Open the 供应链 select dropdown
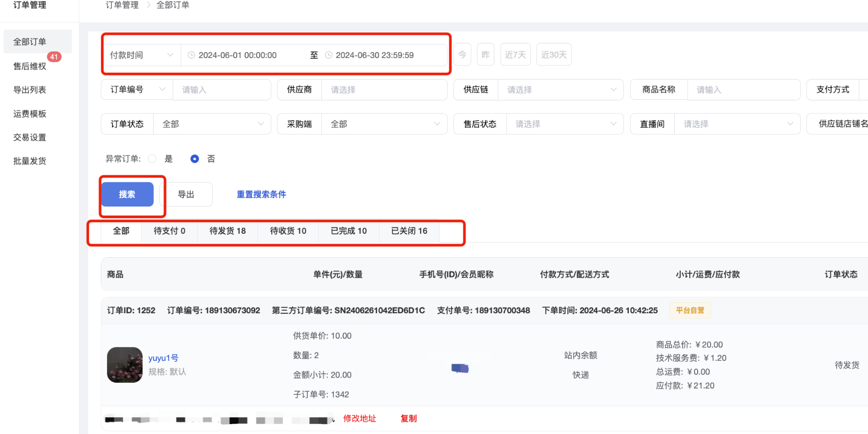The width and height of the screenshot is (868, 434). [560, 90]
